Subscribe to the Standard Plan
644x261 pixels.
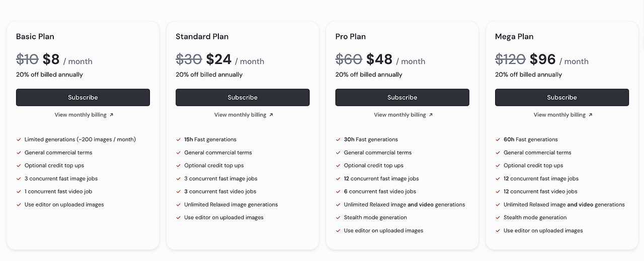[243, 97]
